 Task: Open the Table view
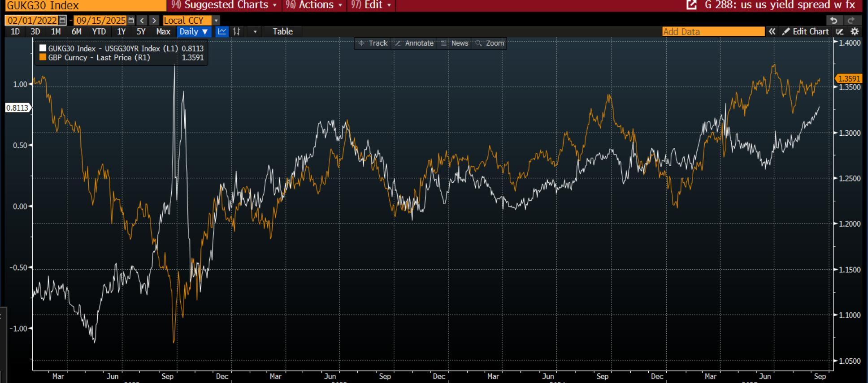(282, 31)
